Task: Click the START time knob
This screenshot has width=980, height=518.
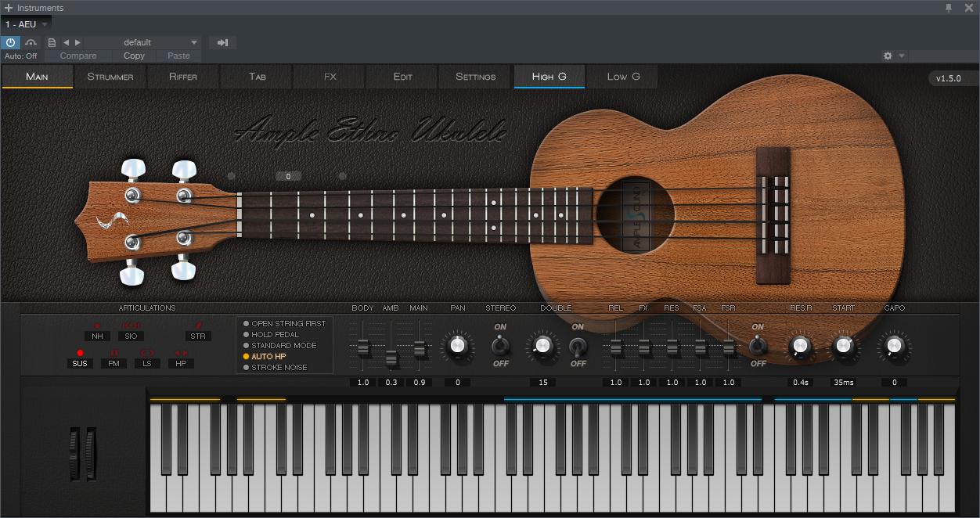Action: pyautogui.click(x=844, y=345)
